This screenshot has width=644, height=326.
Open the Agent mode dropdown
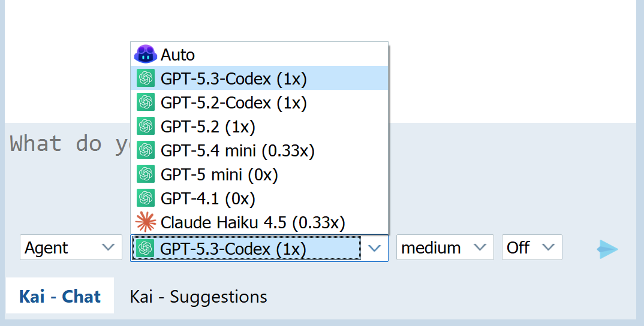pos(71,247)
